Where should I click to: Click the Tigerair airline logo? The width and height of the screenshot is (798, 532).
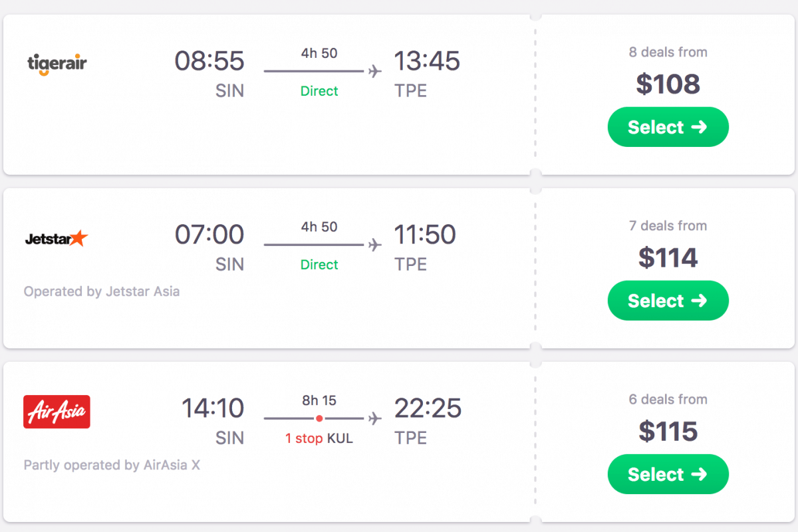pyautogui.click(x=57, y=64)
